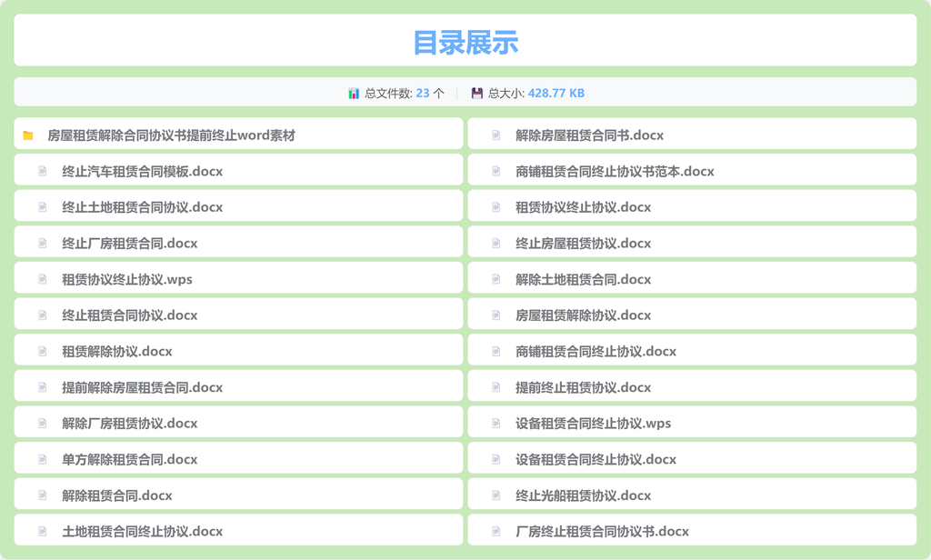The image size is (931, 560).
Task: Select the file name 设备租赁合同终止协议.docx
Action: (x=596, y=460)
